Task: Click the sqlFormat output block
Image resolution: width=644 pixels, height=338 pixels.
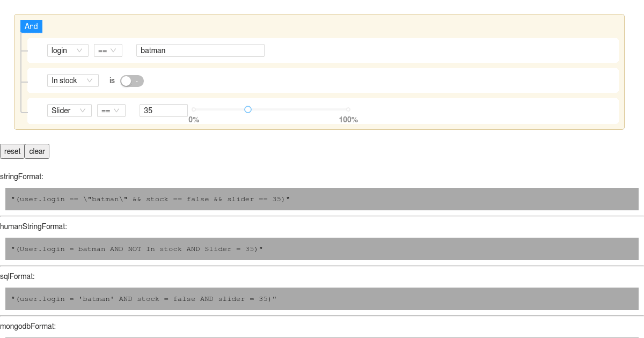Action: click(x=322, y=299)
